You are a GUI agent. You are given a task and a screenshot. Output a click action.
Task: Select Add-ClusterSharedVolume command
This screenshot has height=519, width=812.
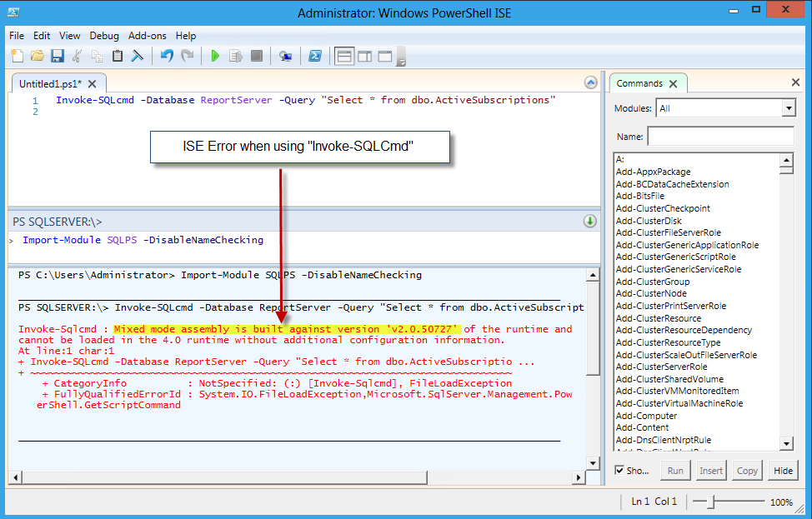[669, 379]
